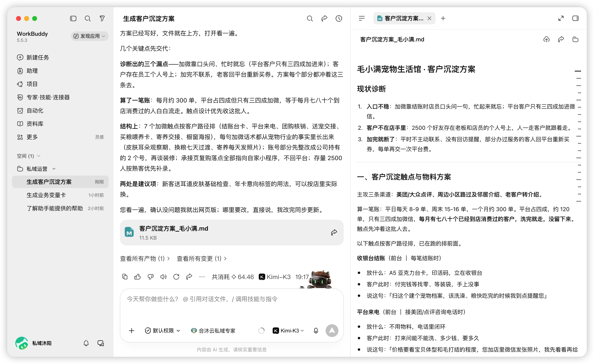Open the 查看所有产物 (1) link
Screen dimensions: 594x364
tap(145, 259)
